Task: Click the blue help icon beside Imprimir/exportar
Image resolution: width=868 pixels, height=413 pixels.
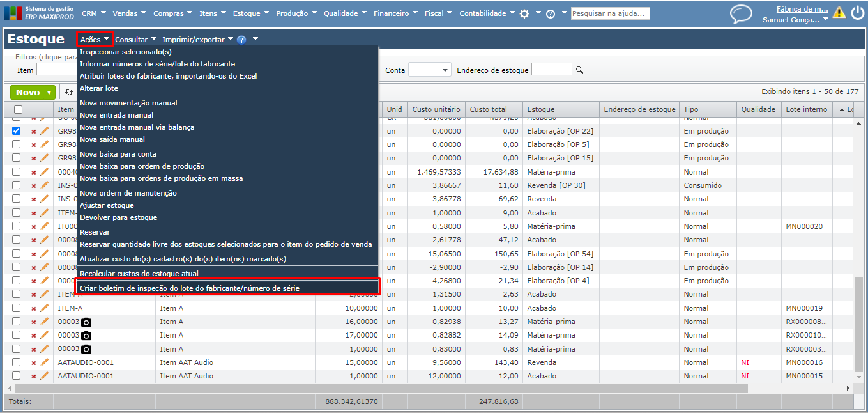Action: [241, 40]
